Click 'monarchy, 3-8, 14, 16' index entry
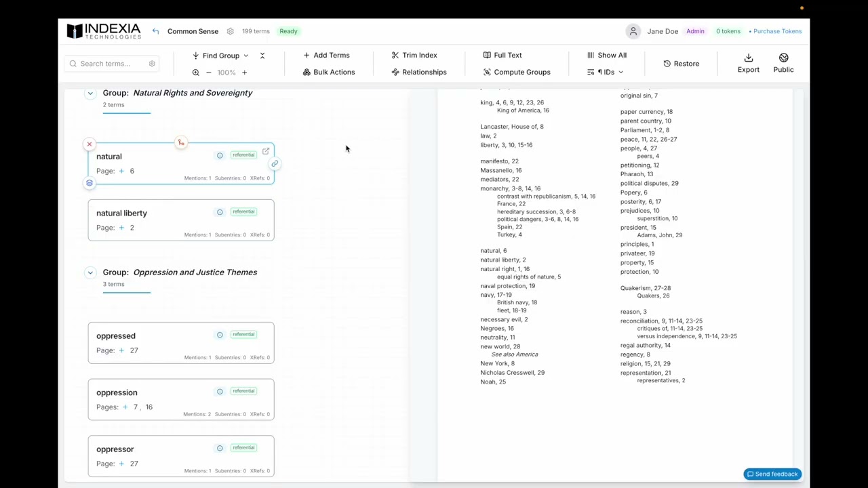 coord(510,188)
